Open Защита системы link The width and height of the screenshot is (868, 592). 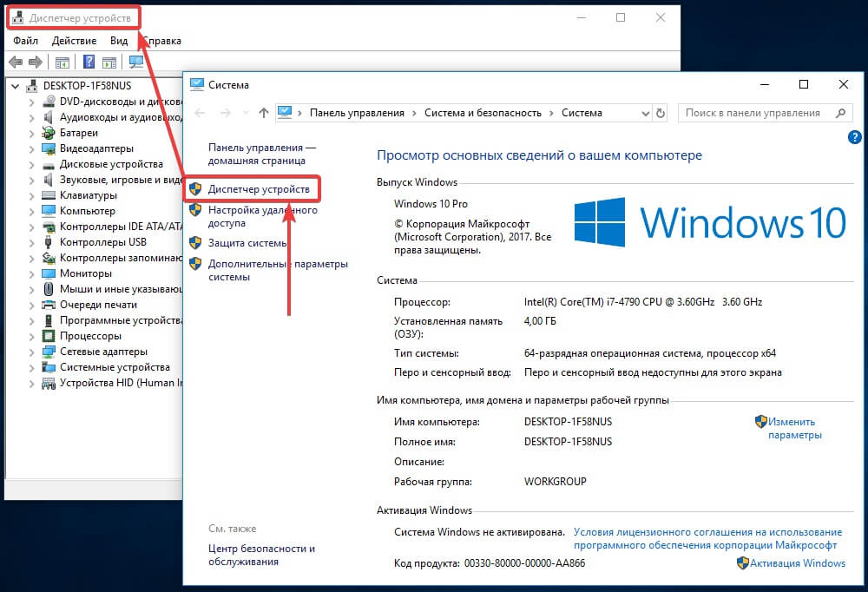[247, 243]
